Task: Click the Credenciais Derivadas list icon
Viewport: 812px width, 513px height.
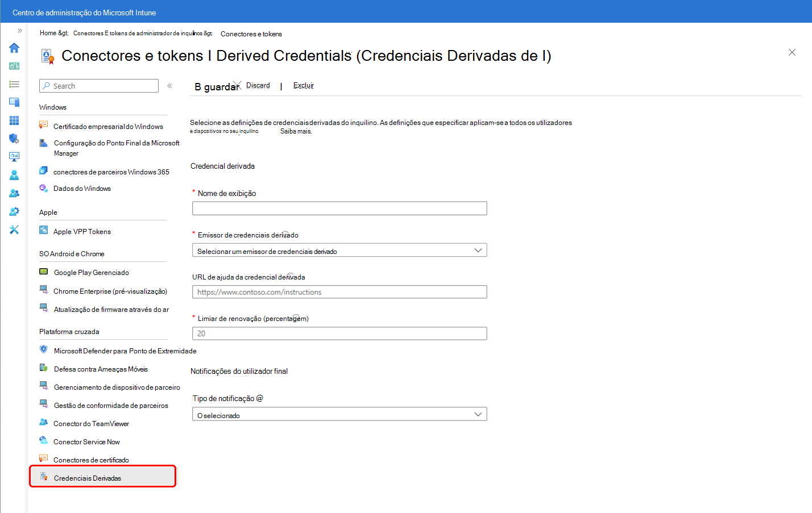Action: tap(44, 477)
